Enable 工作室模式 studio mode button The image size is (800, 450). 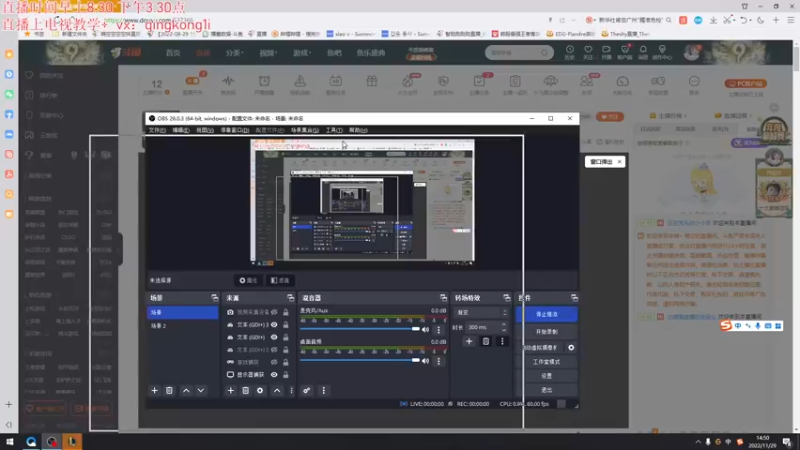[546, 362]
